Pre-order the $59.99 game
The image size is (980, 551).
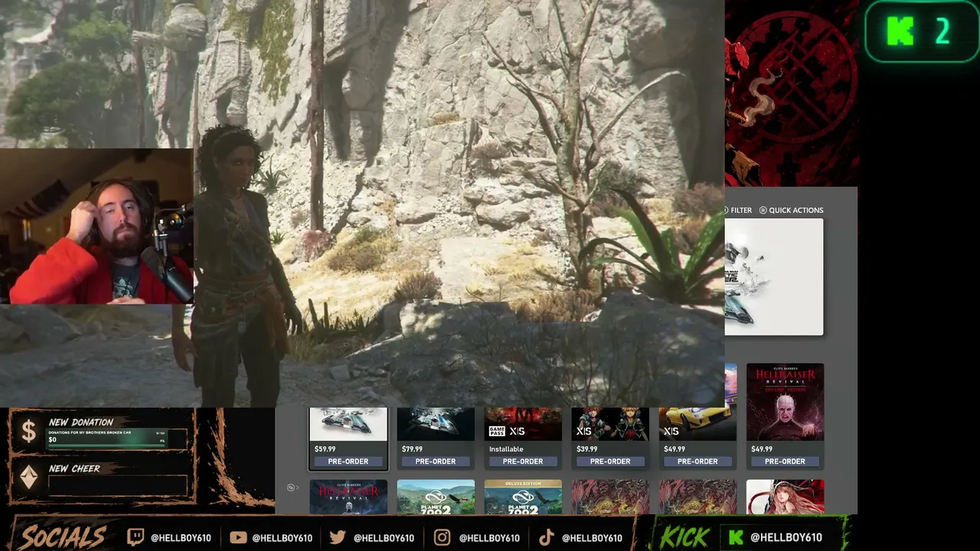coord(348,461)
